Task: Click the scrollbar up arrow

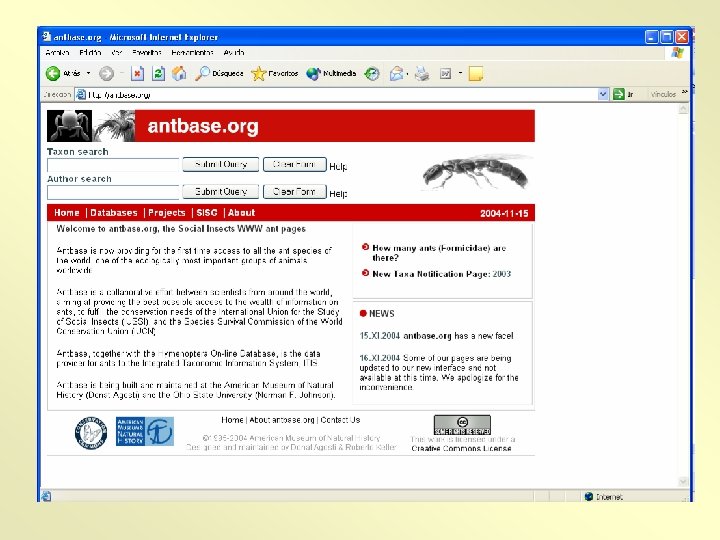Action: point(683,109)
